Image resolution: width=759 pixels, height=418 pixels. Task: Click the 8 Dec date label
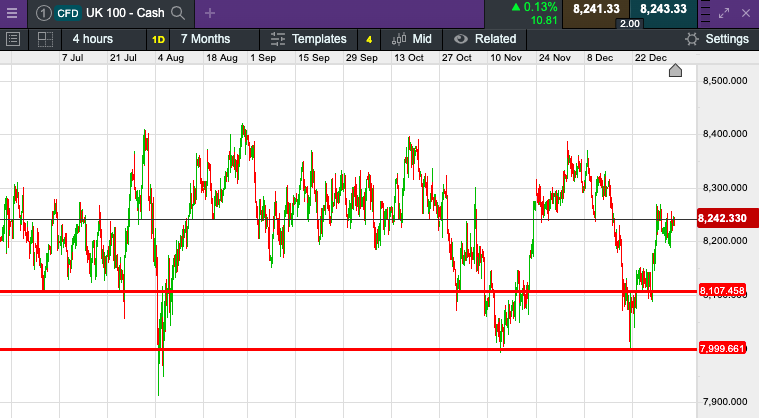click(x=600, y=58)
